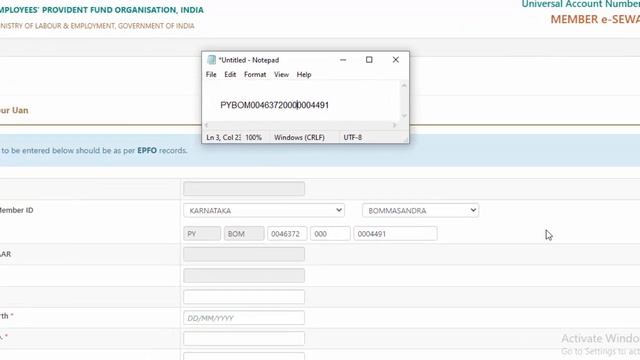Click Windows (CRLF) in Notepad status bar
This screenshot has height=360, width=640.
coord(299,138)
